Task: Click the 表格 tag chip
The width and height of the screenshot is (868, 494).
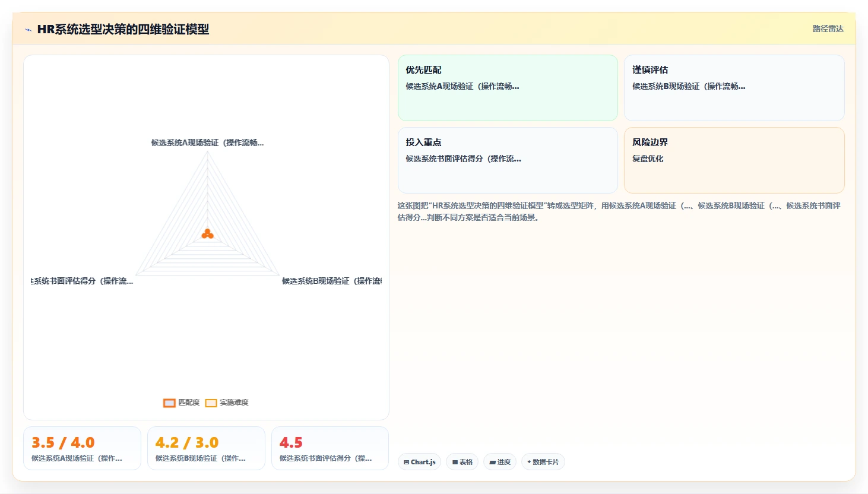Action: point(462,462)
